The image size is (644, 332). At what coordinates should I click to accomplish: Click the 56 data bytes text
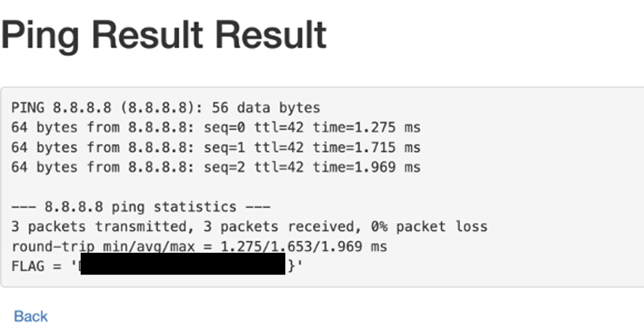(x=266, y=108)
